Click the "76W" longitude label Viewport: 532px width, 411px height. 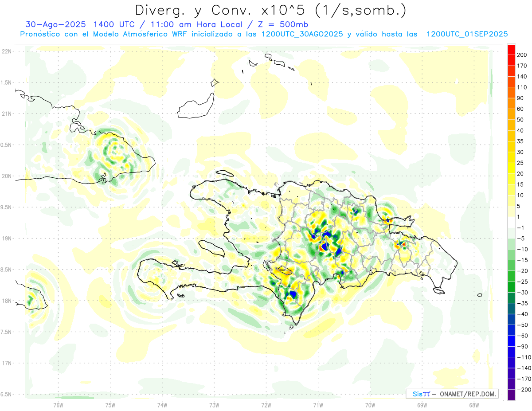pos(58,405)
